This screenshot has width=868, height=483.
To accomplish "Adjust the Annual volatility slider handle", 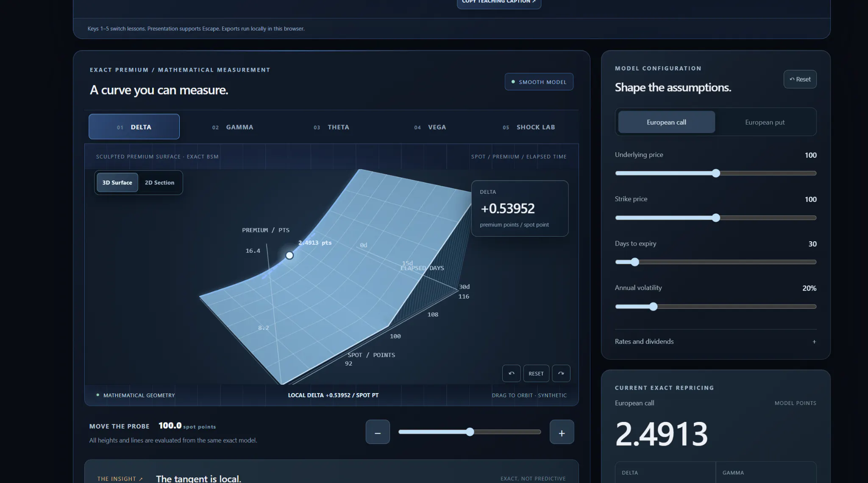I will coord(653,306).
